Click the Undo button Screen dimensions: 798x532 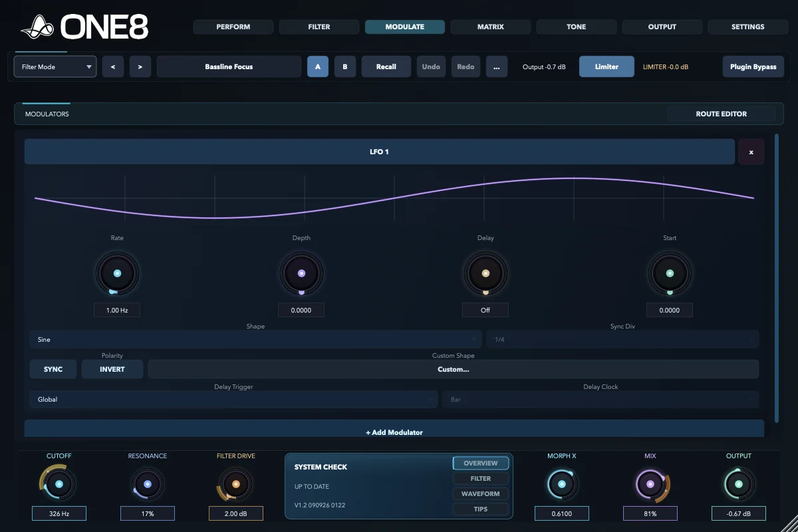click(x=431, y=66)
